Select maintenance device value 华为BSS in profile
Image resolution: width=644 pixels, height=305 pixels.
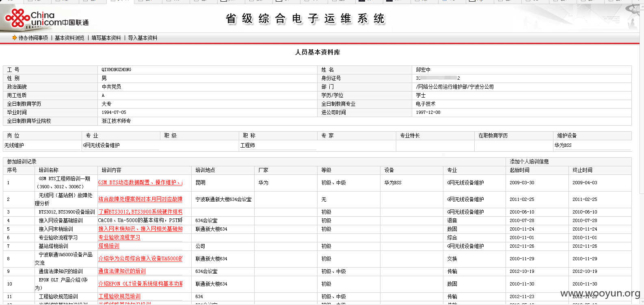(x=563, y=145)
